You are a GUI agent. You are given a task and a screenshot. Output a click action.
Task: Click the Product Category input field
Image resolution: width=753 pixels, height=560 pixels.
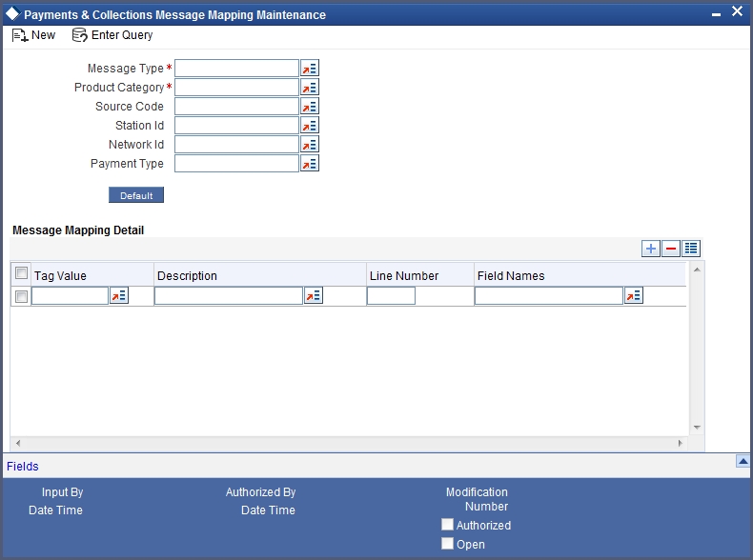(236, 88)
